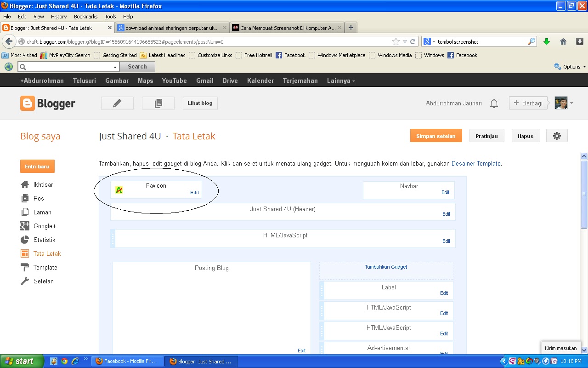Close the Blogger Tata Letak tab
Viewport: 588px width, 368px height.
pyautogui.click(x=110, y=28)
